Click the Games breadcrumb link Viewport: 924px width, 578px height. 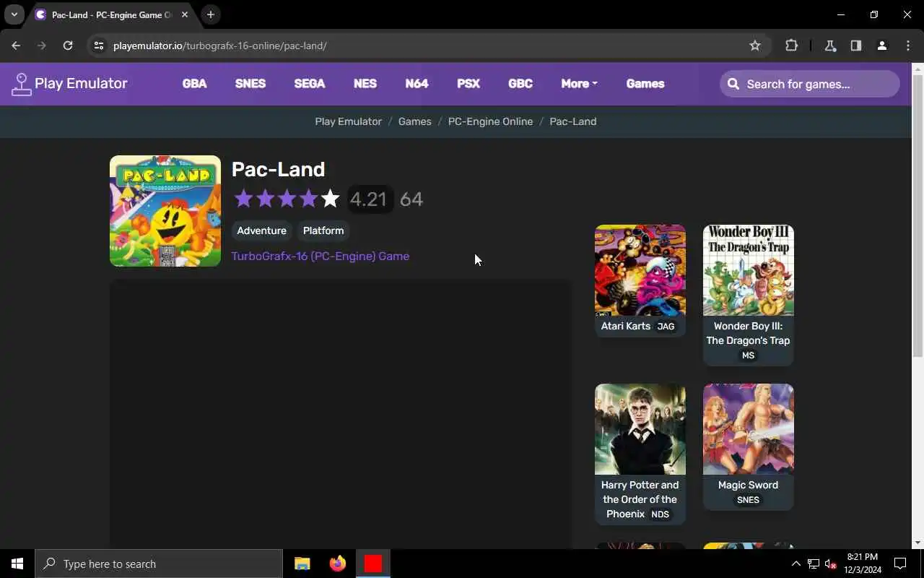pos(414,121)
